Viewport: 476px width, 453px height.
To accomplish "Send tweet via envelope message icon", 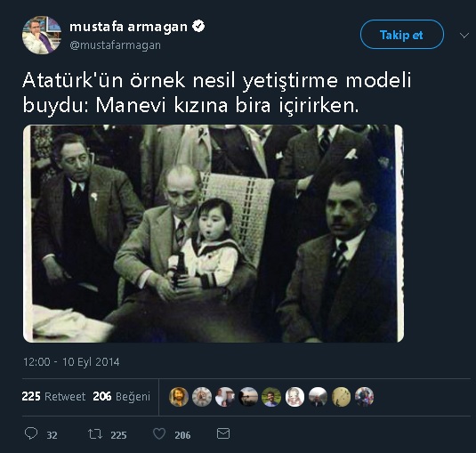I will pos(223,433).
